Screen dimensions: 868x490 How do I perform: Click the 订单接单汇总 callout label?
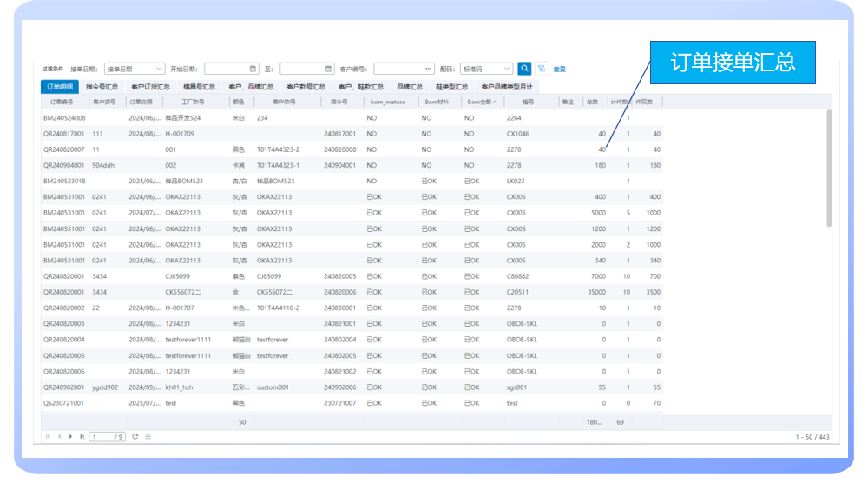pos(732,63)
